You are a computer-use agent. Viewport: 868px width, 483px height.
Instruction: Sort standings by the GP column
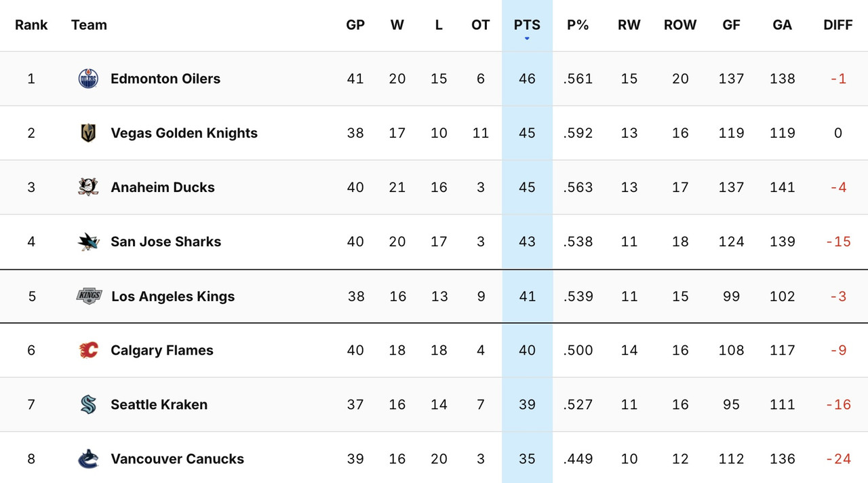pos(355,24)
